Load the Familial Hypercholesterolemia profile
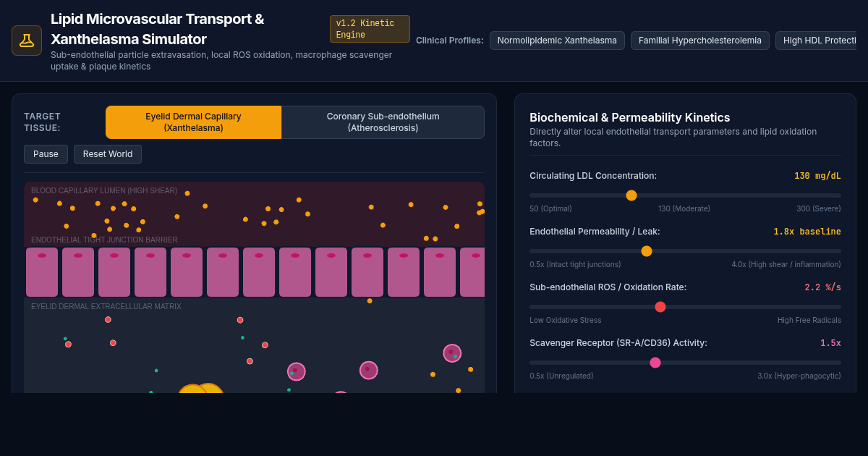Viewport: 868px width, 456px height. pos(700,41)
